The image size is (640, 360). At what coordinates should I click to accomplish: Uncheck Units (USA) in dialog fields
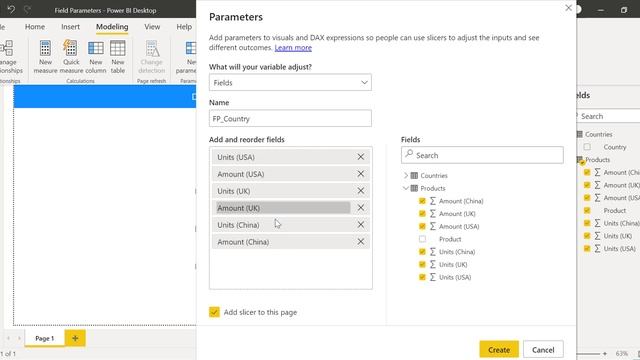(x=422, y=277)
